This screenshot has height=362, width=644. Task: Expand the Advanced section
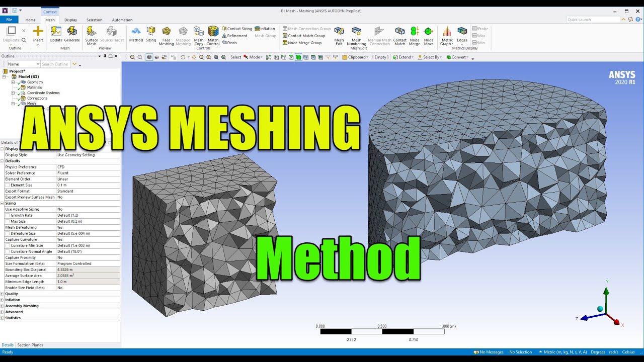point(2,312)
